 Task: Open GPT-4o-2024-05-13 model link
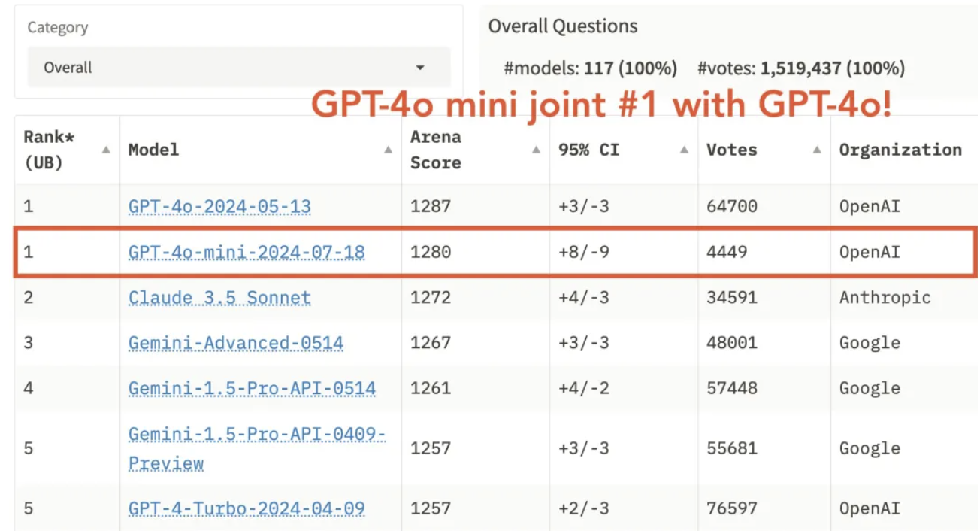tap(219, 206)
